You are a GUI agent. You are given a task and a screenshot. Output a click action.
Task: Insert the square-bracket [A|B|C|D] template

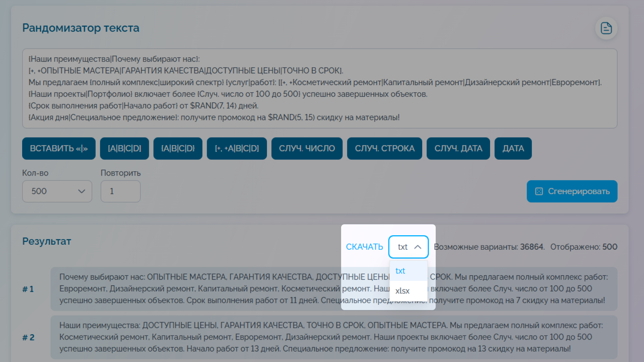[x=124, y=148]
